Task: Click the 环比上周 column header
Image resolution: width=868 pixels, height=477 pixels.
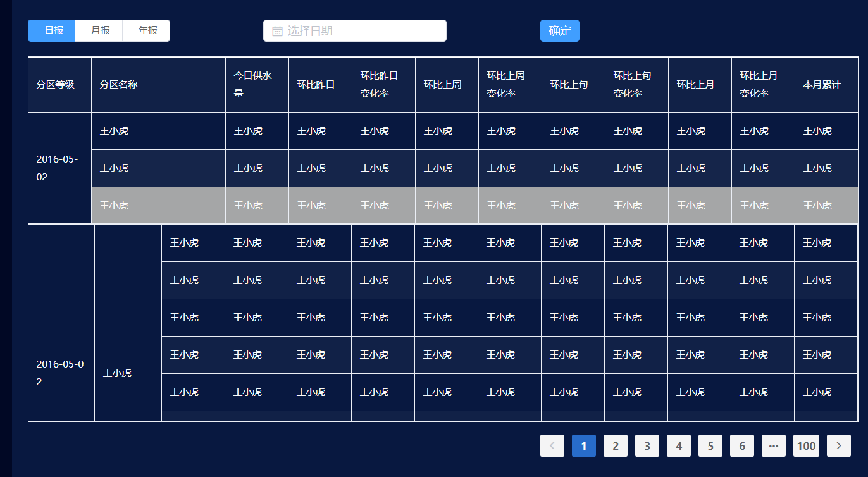Action: click(447, 85)
